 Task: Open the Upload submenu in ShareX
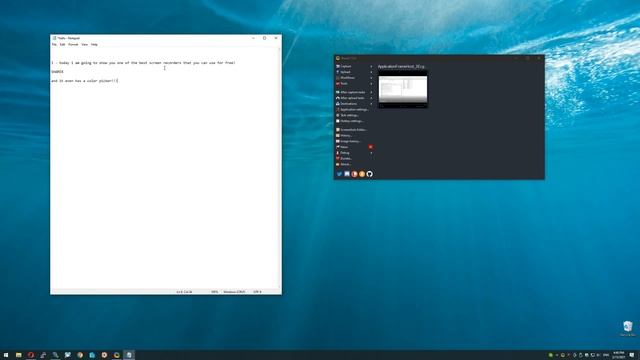[353, 72]
